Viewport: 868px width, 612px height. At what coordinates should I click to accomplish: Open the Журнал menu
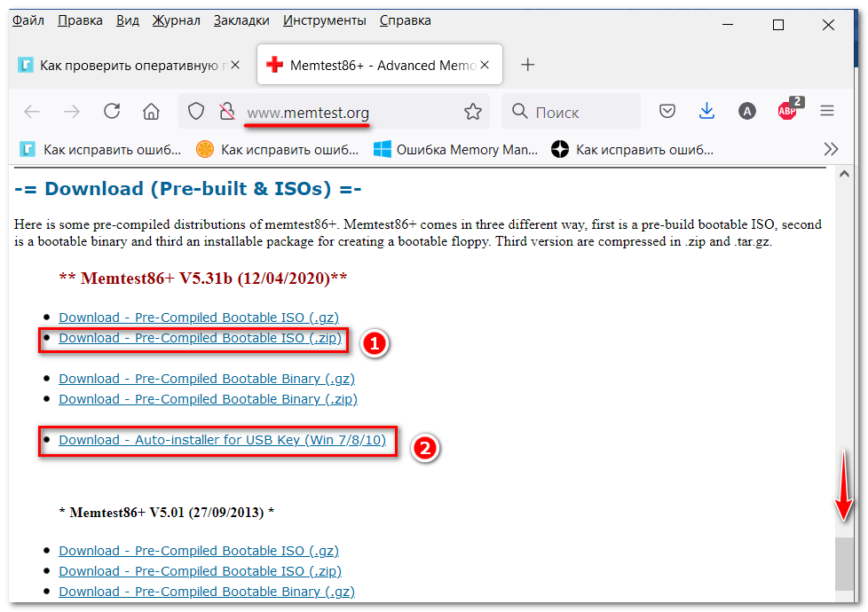click(x=176, y=20)
